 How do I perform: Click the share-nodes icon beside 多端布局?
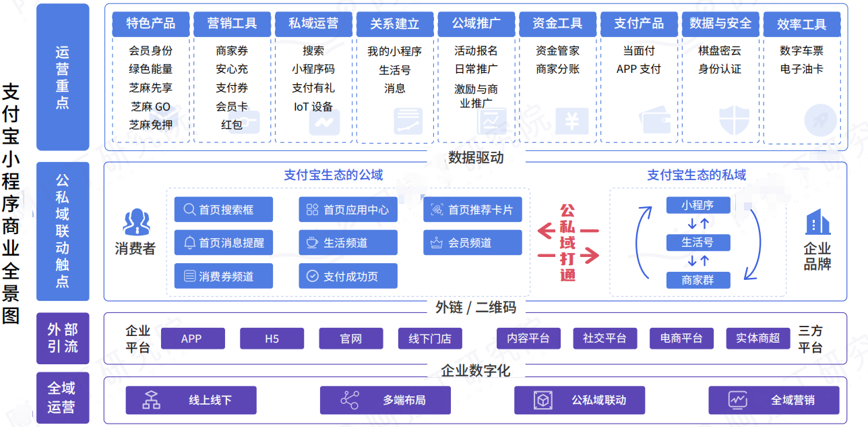(x=349, y=400)
